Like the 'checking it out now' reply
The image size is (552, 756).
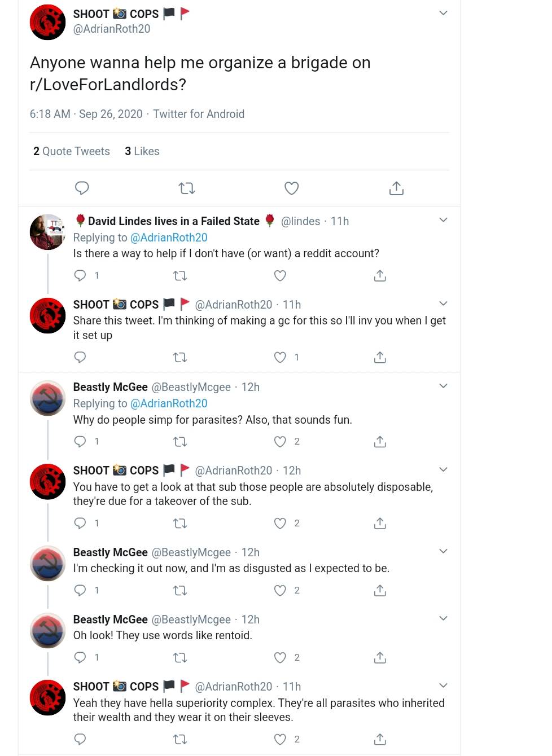280,590
